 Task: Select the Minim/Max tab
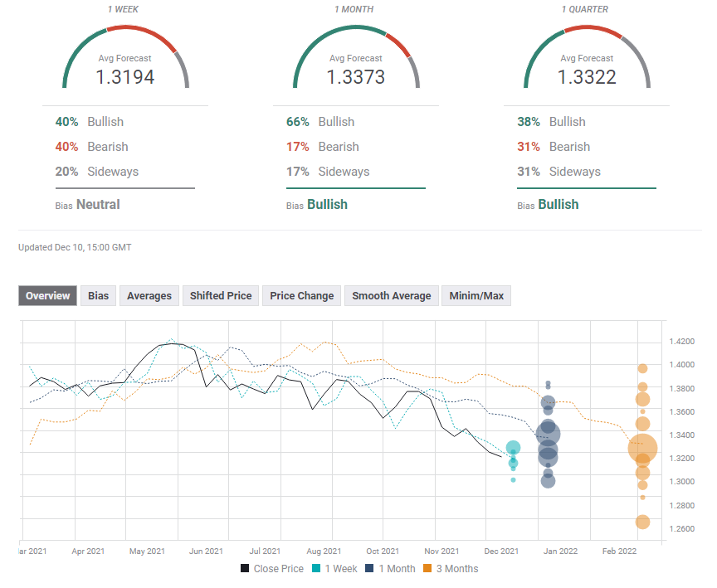tap(476, 296)
